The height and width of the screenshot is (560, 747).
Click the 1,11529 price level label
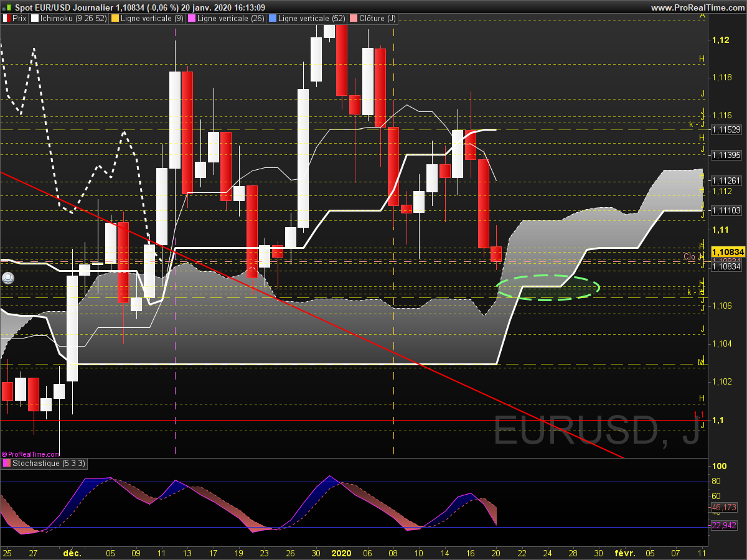coord(726,129)
